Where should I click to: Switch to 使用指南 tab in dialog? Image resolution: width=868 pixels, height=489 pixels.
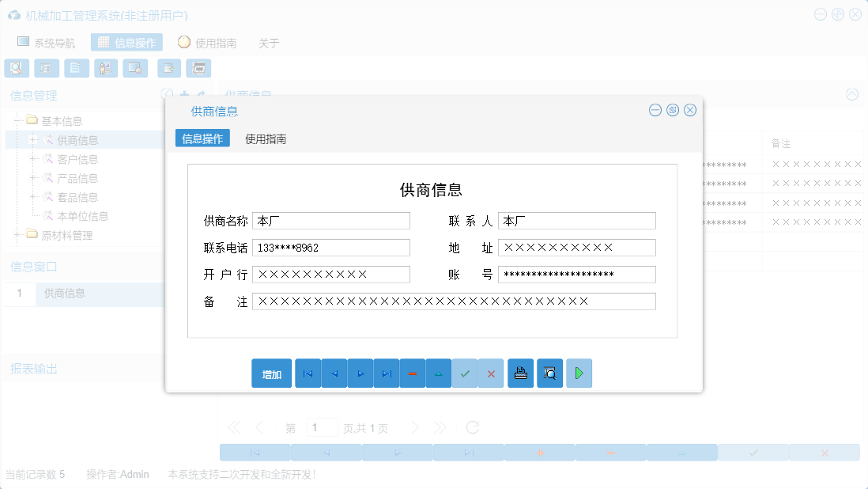(x=266, y=138)
